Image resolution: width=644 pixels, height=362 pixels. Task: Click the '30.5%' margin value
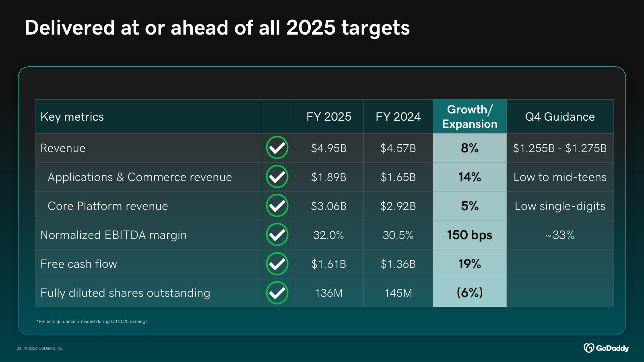[x=398, y=235]
